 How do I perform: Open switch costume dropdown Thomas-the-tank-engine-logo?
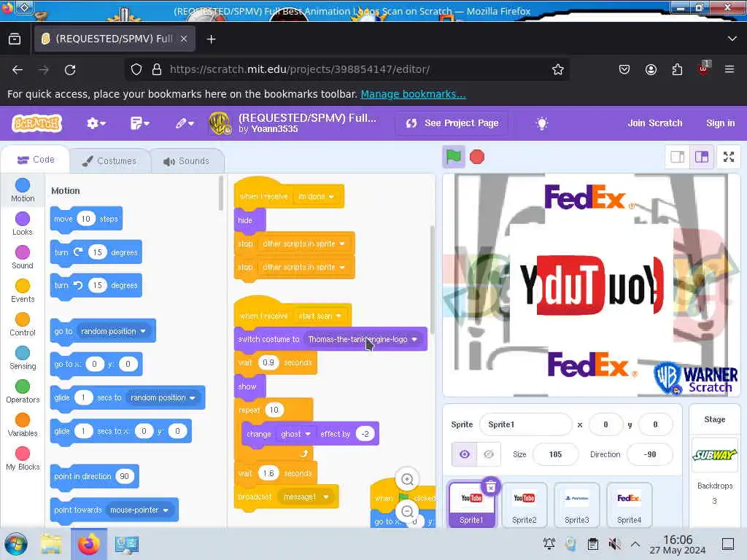pos(363,339)
